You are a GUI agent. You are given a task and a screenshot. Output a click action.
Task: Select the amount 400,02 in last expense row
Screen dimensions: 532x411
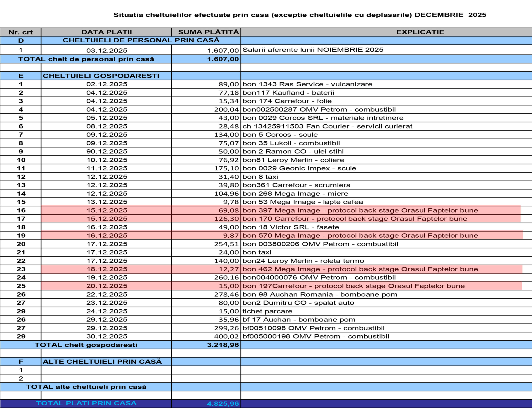pyautogui.click(x=226, y=336)
